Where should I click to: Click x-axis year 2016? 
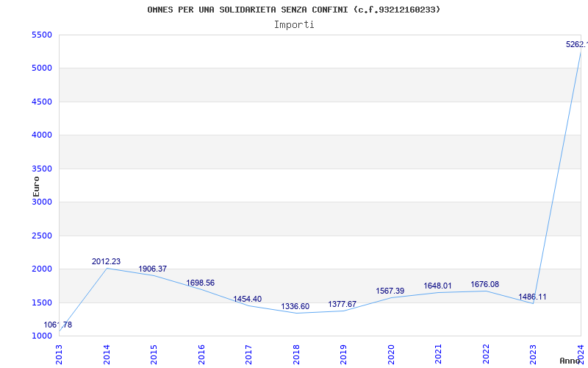[201, 354]
